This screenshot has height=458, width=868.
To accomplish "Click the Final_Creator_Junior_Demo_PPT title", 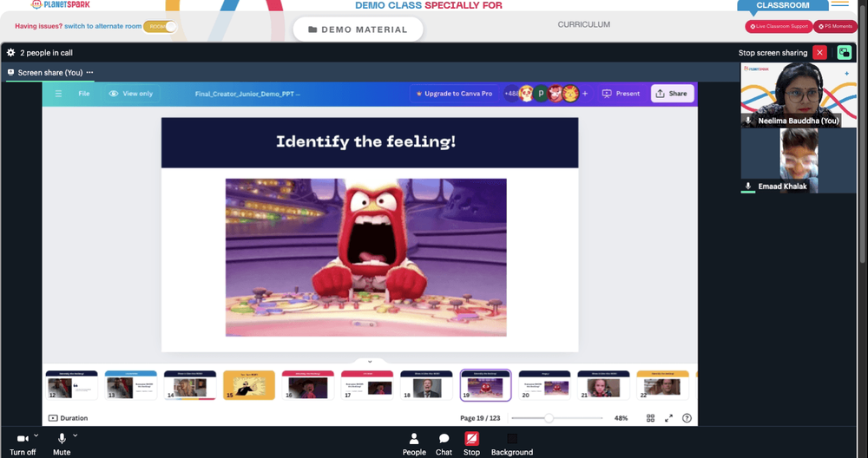I will click(247, 94).
